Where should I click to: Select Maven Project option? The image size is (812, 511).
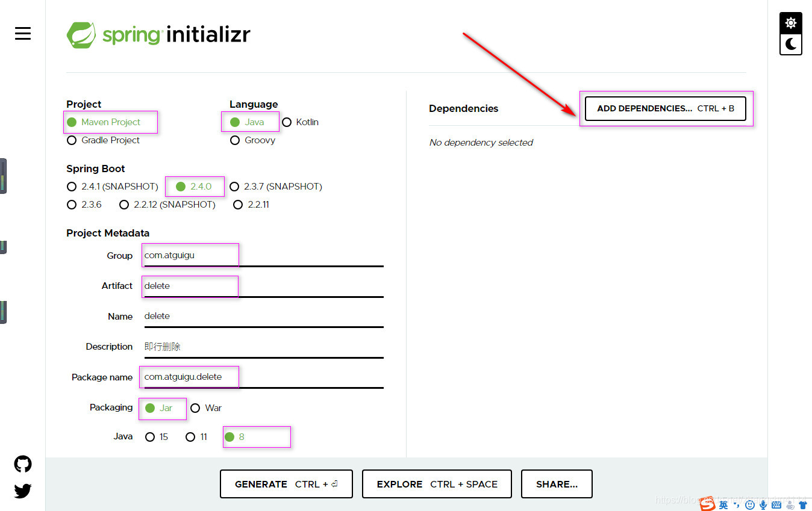pos(104,122)
